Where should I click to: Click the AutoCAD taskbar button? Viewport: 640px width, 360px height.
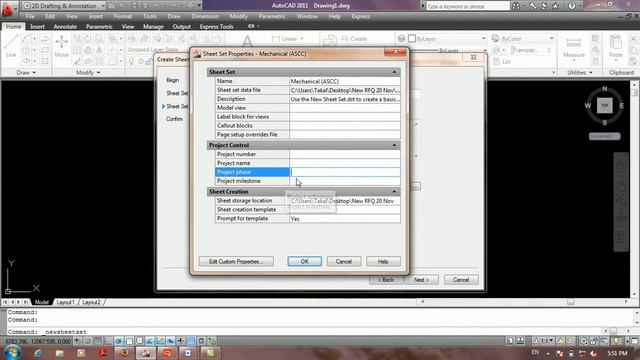pos(146,353)
